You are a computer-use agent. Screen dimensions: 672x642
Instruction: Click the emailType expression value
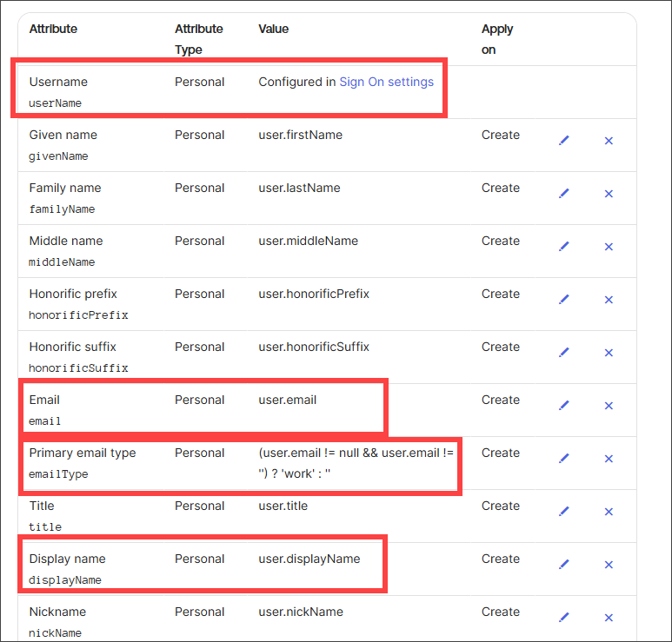[x=356, y=463]
